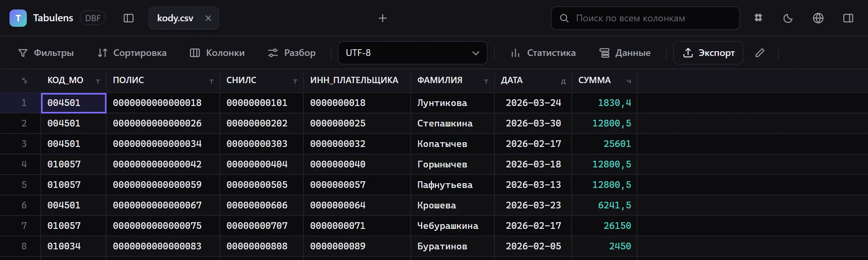Open the Фильтры panel
The height and width of the screenshot is (260, 868).
click(x=46, y=53)
